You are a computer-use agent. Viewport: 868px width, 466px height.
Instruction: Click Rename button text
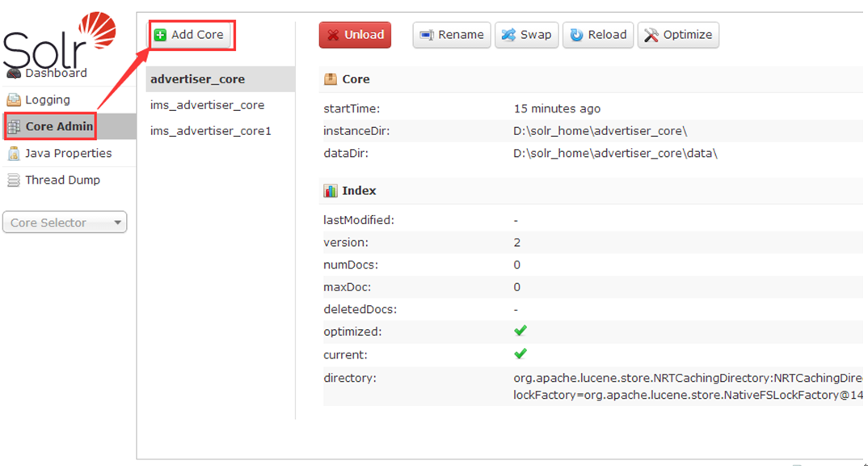coord(461,35)
